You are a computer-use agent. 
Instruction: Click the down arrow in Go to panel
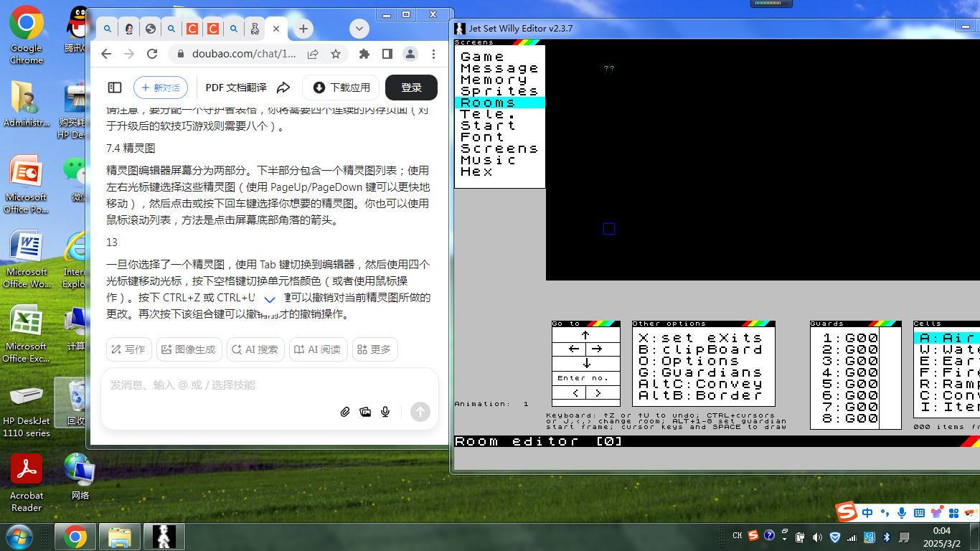(585, 363)
